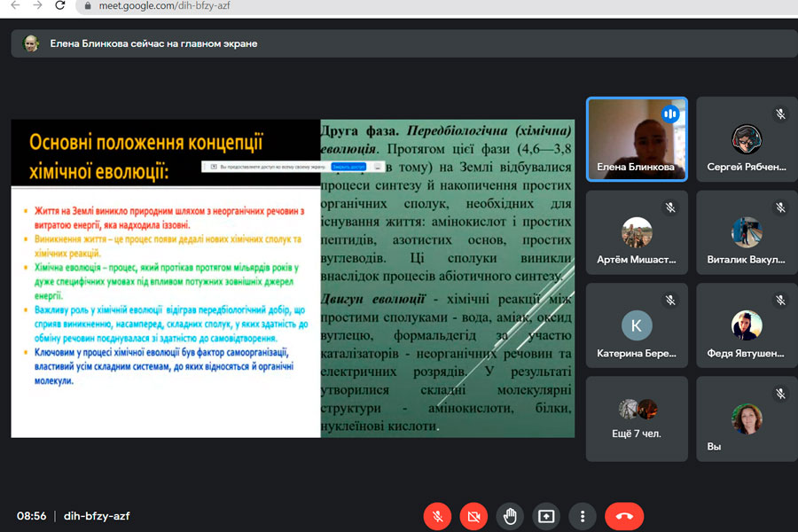Toggle the microphone mute button
The height and width of the screenshot is (532, 798).
click(x=437, y=516)
